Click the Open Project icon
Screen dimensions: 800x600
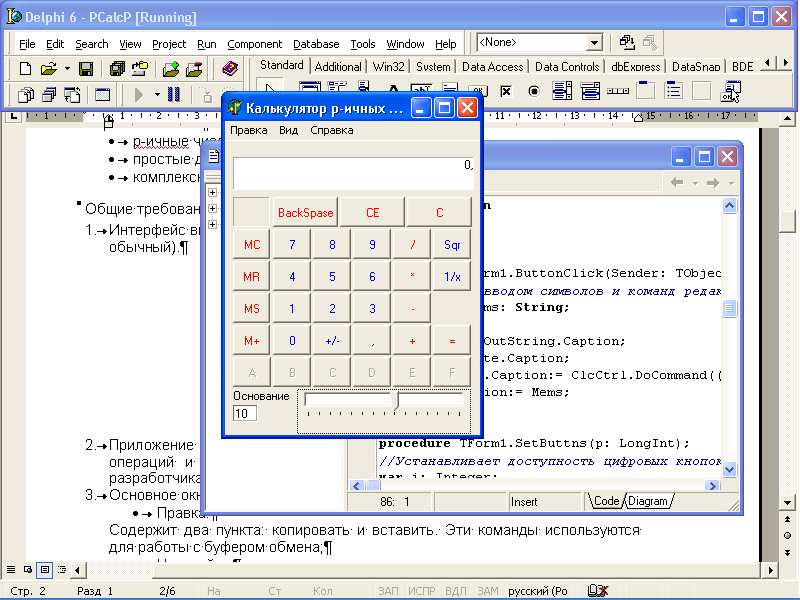pos(140,69)
